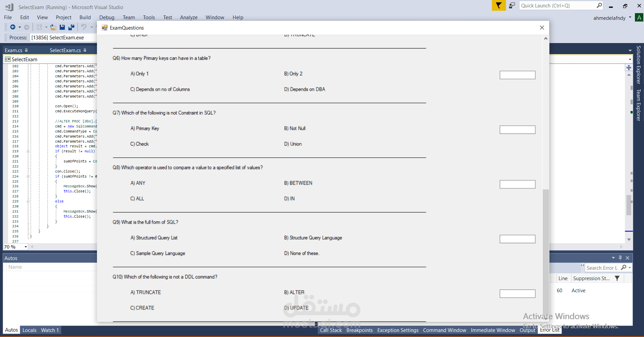Switch to the SelectExam.cs document tab
This screenshot has height=337, width=644.
(x=65, y=50)
